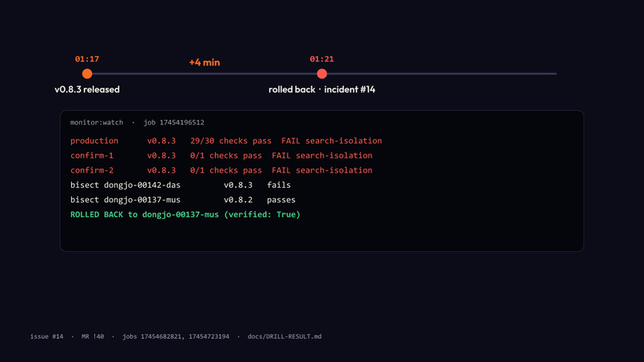Click '0/1 checks pass' on confirm-1 row
Screen dimensions: 644x362
click(226, 156)
